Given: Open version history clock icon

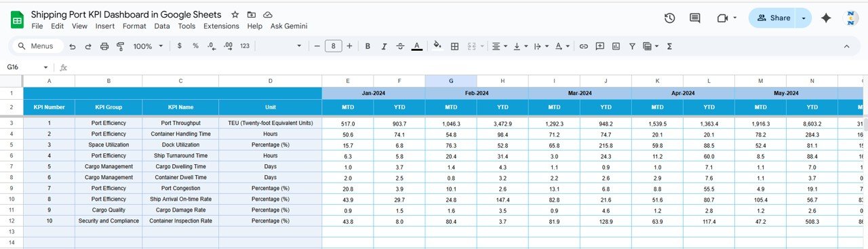Looking at the screenshot, I should point(669,18).
